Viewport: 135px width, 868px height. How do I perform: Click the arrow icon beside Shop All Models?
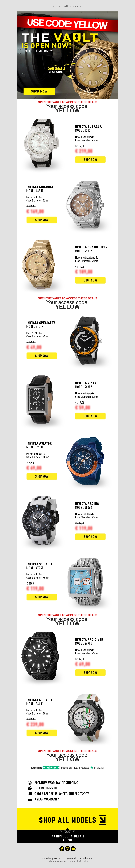(x=103, y=820)
